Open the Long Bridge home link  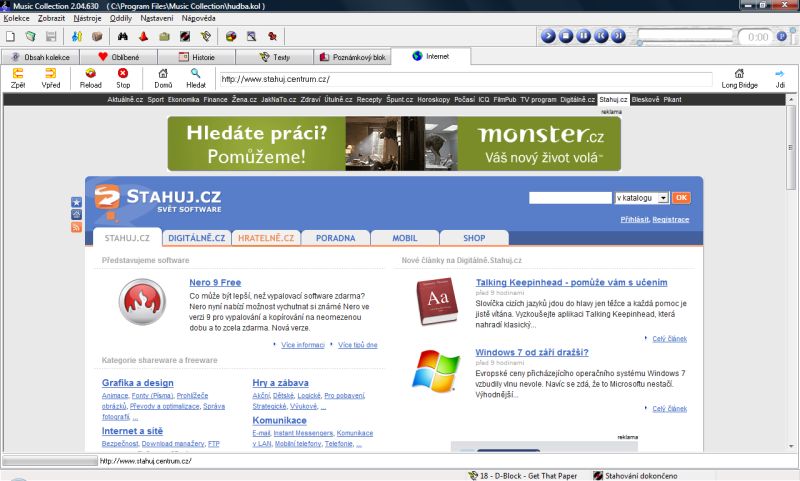click(x=739, y=79)
